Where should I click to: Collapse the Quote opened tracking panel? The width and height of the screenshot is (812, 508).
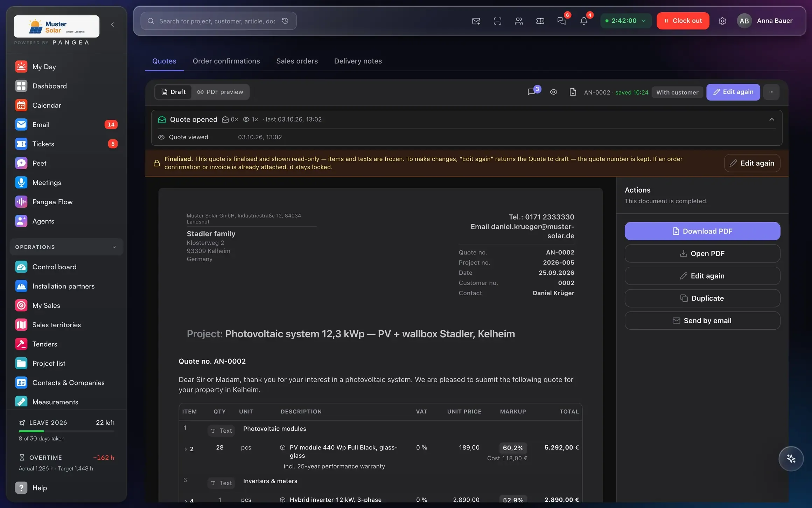click(x=772, y=119)
